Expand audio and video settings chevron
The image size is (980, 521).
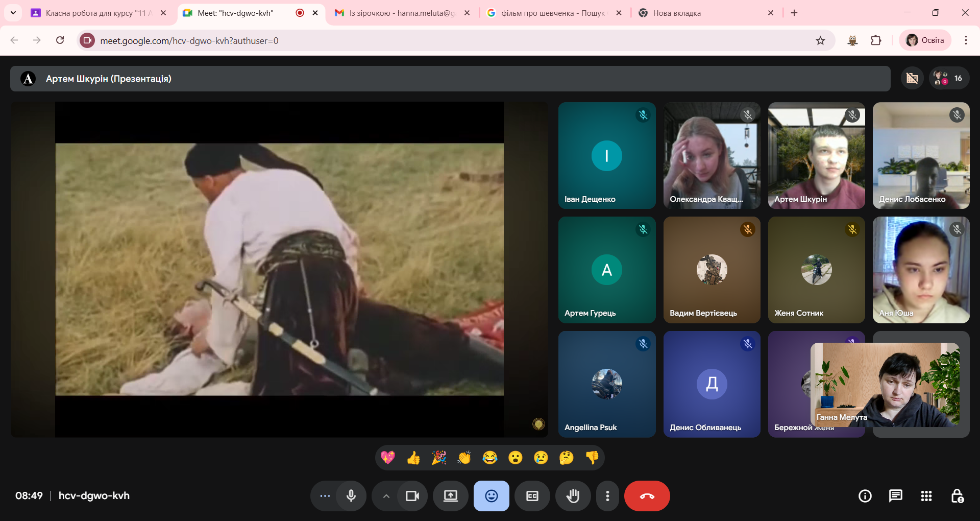(x=386, y=496)
